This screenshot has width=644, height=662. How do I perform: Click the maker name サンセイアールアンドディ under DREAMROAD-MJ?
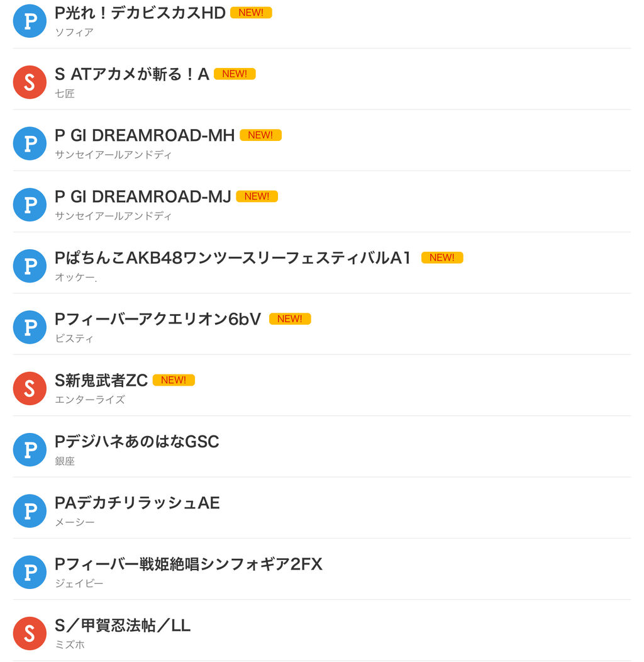113,216
